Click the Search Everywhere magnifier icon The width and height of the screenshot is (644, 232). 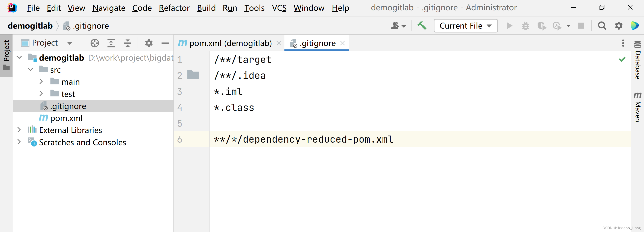coord(602,26)
